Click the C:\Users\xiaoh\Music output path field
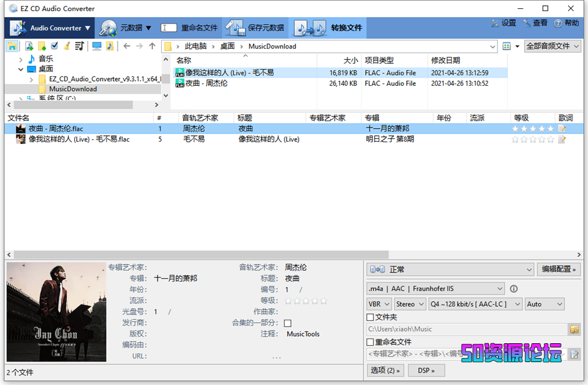 (x=466, y=329)
